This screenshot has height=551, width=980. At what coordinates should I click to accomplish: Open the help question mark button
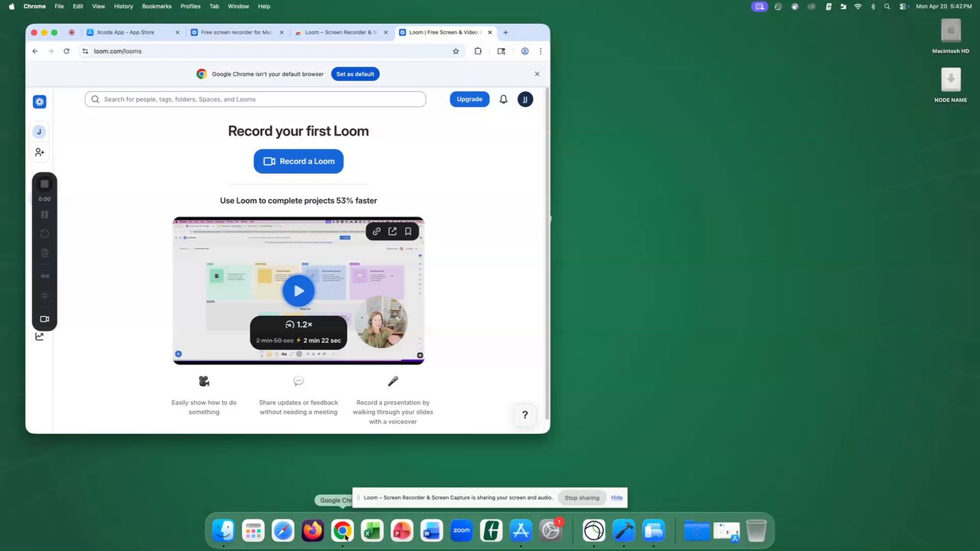pos(525,415)
